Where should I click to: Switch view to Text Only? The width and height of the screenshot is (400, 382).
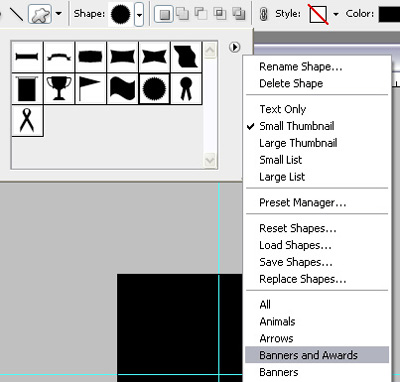[283, 109]
